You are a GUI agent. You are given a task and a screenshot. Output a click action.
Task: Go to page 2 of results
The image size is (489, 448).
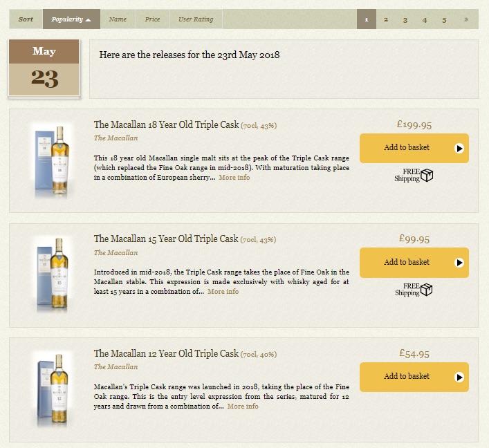click(386, 19)
